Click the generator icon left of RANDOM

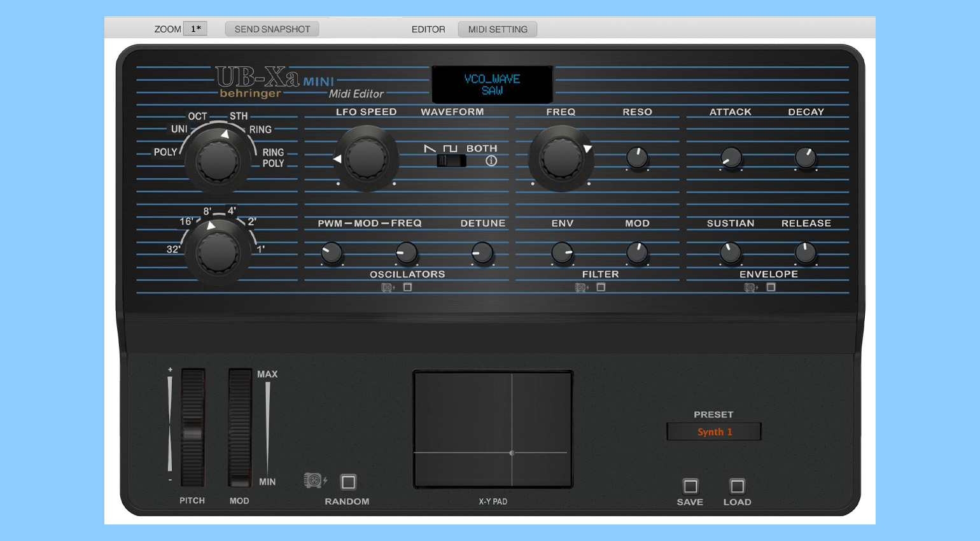click(315, 481)
